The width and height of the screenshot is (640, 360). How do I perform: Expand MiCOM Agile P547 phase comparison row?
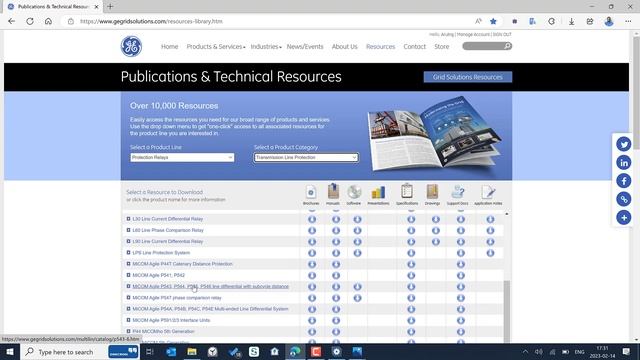128,298
